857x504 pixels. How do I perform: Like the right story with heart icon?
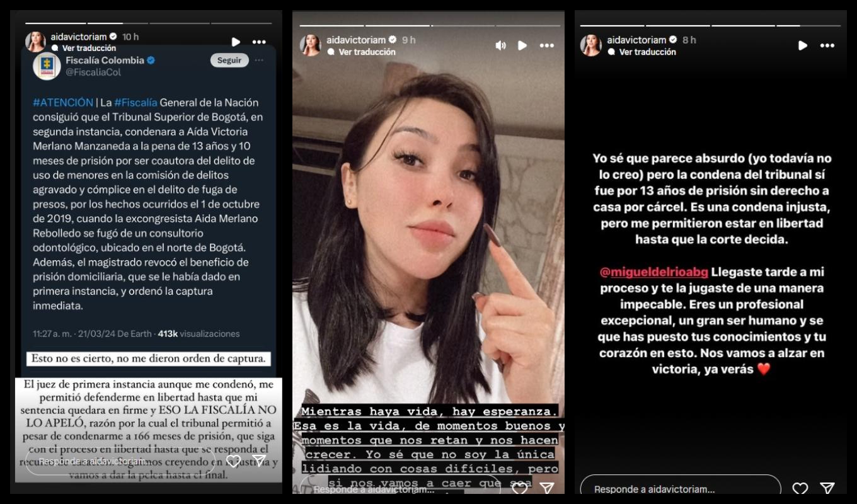tap(800, 489)
